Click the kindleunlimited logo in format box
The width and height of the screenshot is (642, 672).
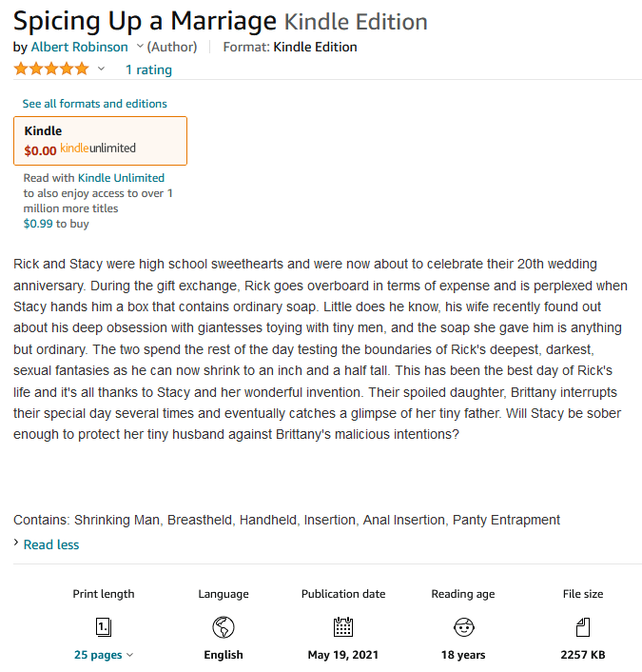pyautogui.click(x=98, y=148)
